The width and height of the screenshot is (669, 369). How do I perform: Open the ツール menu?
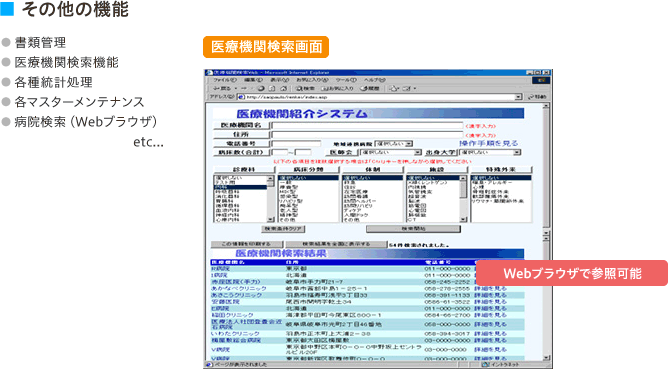click(346, 80)
